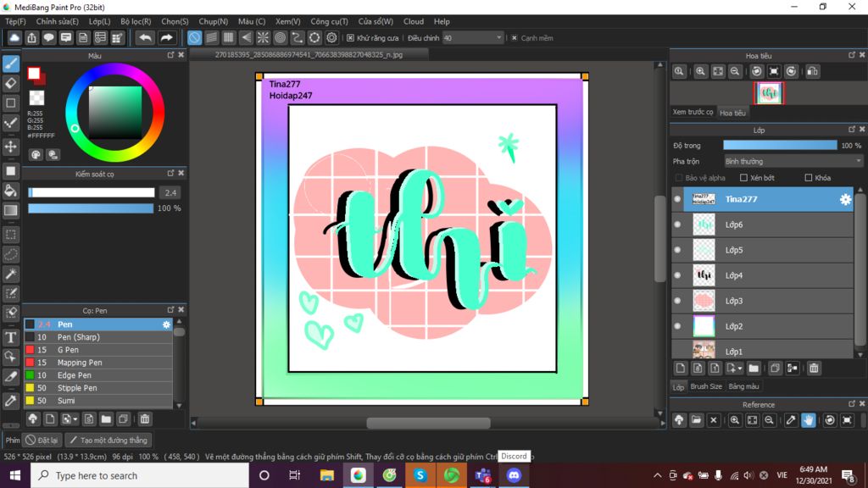
Task: Delete layer with the Layer panel trash icon
Action: point(814,369)
